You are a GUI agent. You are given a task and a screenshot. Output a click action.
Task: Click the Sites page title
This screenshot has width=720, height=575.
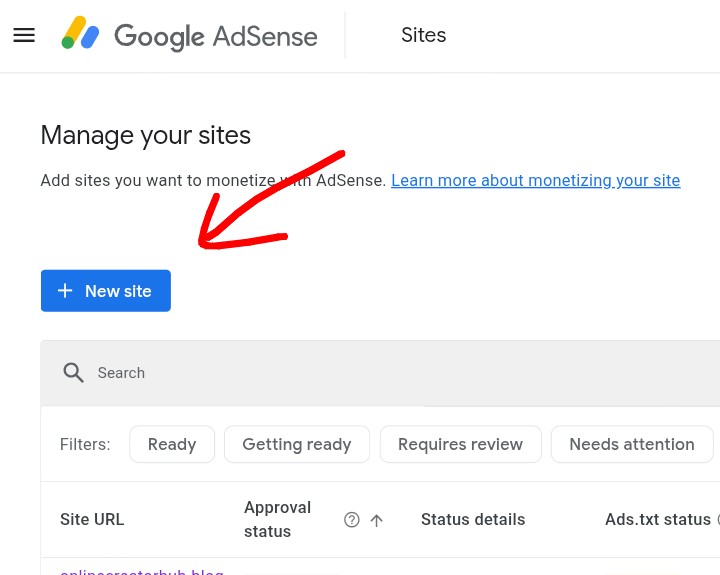pyautogui.click(x=423, y=35)
